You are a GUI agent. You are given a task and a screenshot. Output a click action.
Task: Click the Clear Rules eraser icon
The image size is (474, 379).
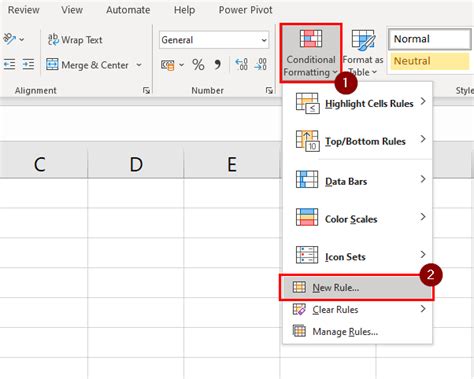coord(299,309)
